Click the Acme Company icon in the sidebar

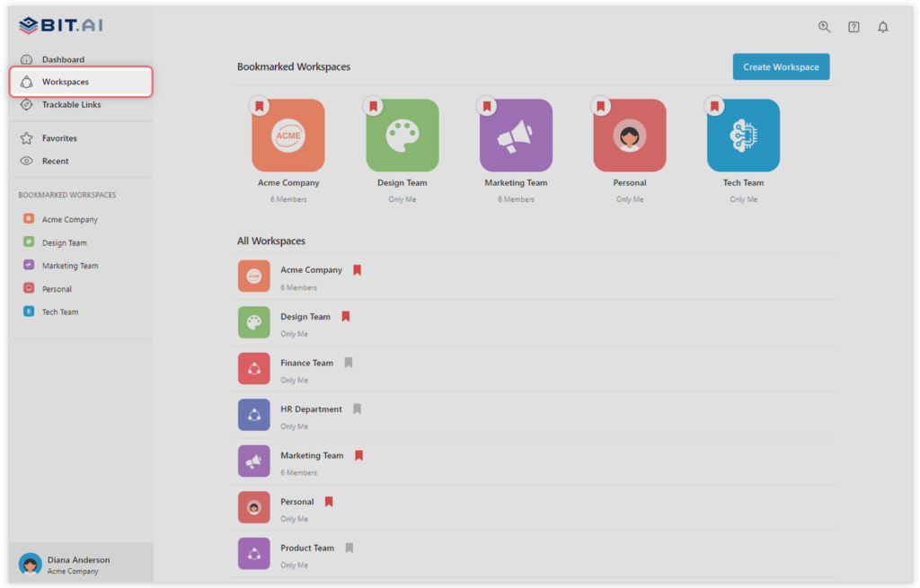(x=28, y=218)
